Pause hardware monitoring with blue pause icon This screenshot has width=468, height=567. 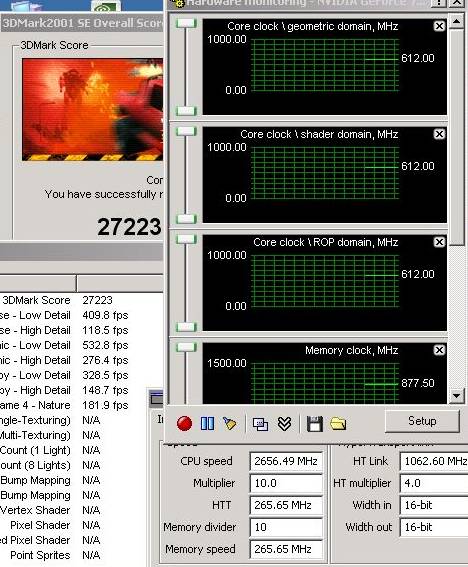click(207, 423)
